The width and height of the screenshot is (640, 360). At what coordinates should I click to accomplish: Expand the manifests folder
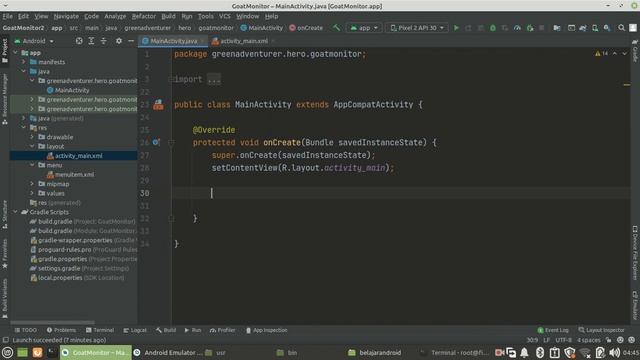tap(24, 62)
